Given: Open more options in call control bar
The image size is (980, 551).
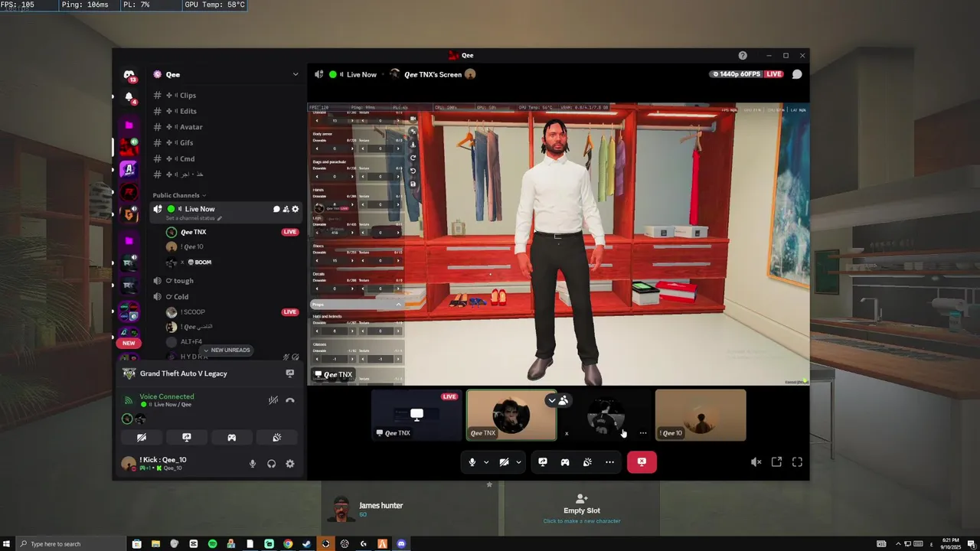Looking at the screenshot, I should tap(609, 462).
